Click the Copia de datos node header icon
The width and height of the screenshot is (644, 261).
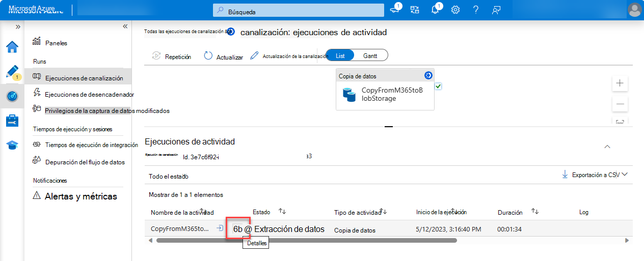(x=428, y=76)
